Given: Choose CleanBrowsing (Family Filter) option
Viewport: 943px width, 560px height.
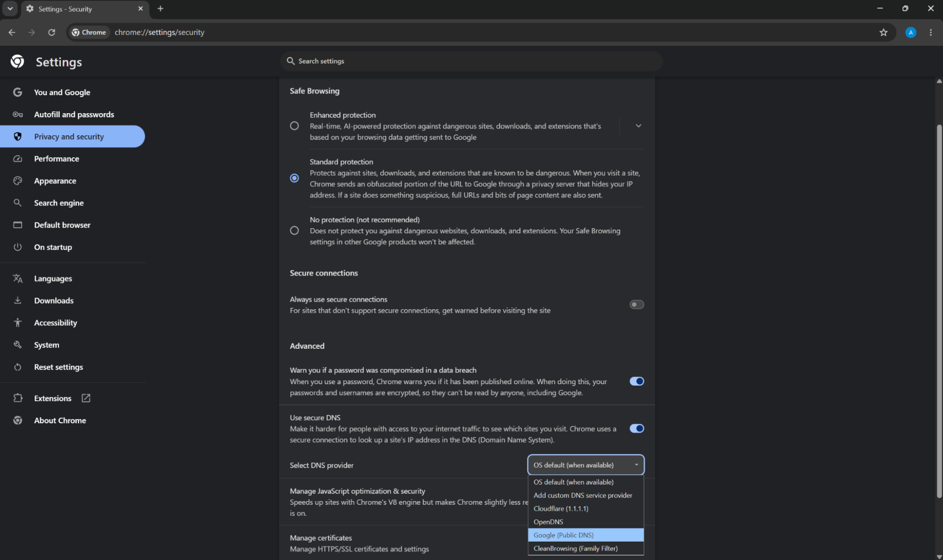Looking at the screenshot, I should (585, 548).
